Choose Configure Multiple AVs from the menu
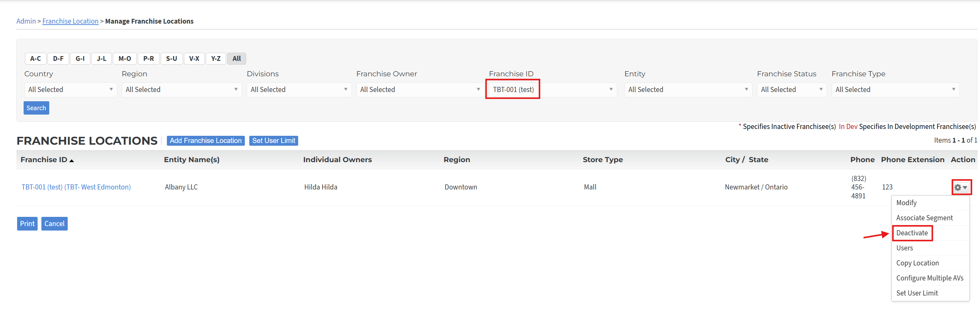Image resolution: width=980 pixels, height=314 pixels. [930, 278]
